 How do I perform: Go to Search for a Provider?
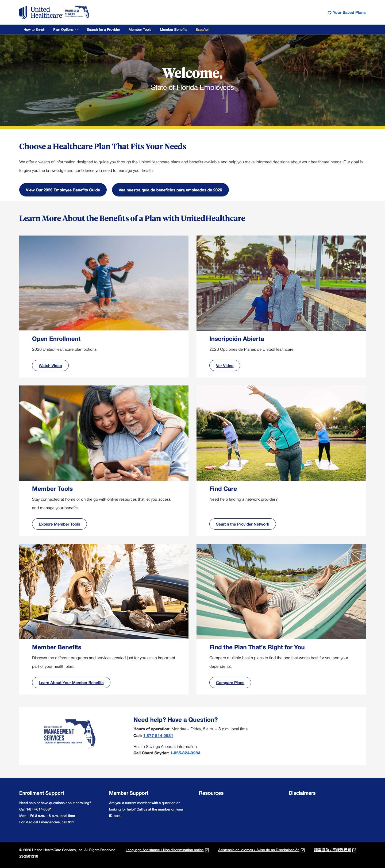(x=103, y=30)
